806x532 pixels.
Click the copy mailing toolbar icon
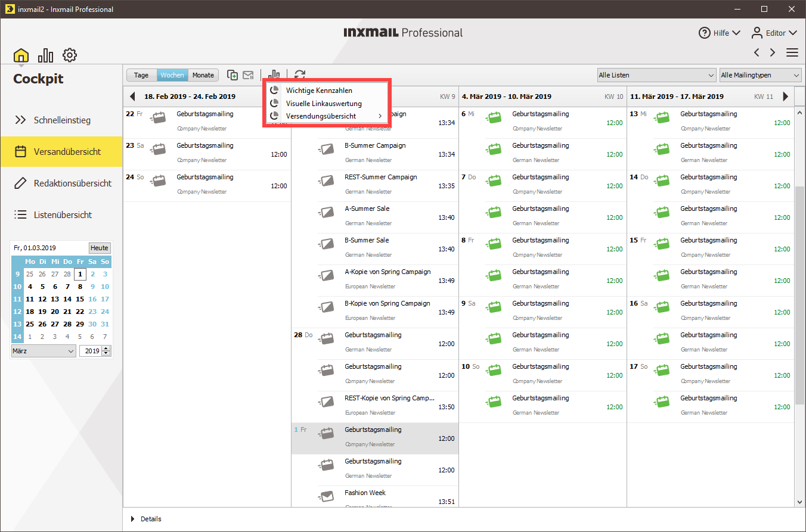[x=232, y=75]
